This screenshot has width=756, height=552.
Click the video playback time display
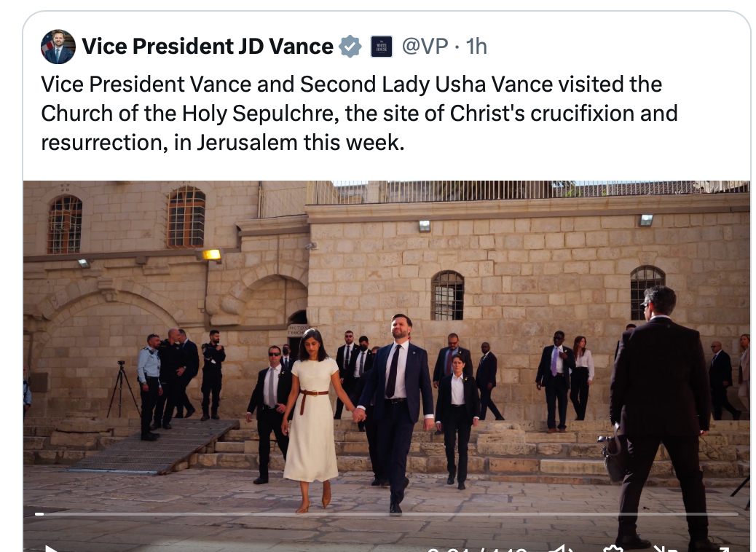point(476,548)
